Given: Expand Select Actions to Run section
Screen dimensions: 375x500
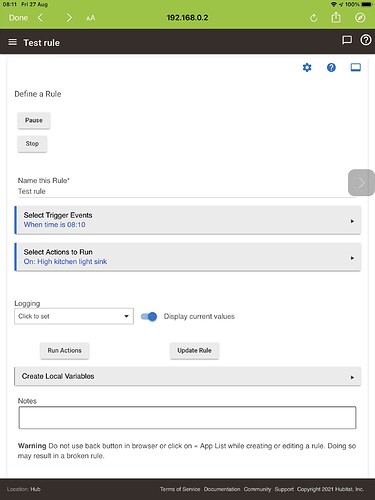Looking at the screenshot, I should 188,257.
